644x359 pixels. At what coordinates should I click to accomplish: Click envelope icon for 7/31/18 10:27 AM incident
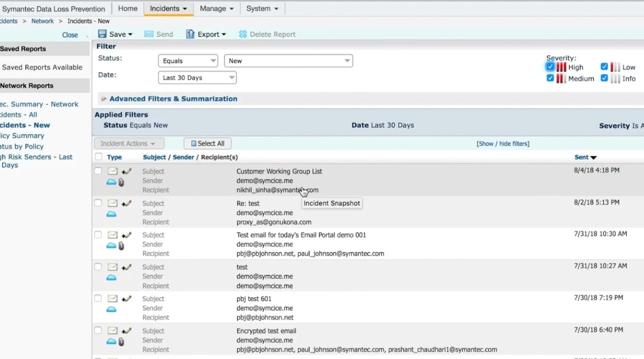point(112,267)
